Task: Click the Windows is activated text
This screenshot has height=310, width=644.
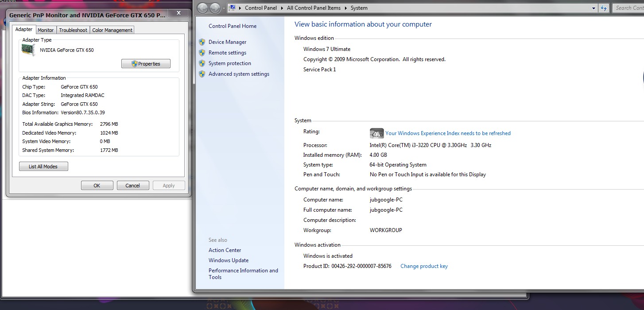Action: click(328, 256)
